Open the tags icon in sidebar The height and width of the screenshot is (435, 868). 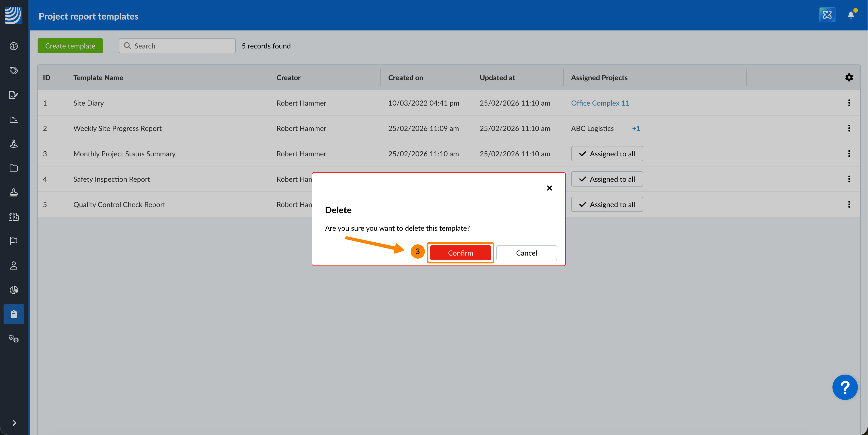[x=14, y=70]
